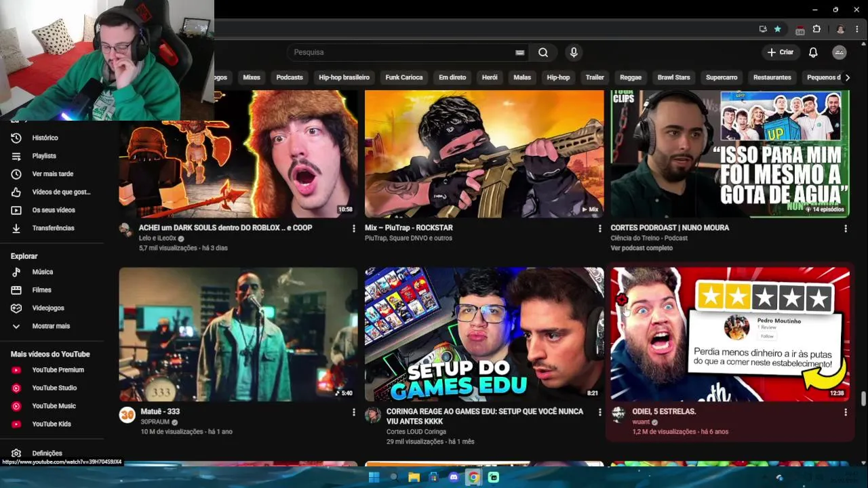The width and height of the screenshot is (868, 488).
Task: Open the ODIEI, 5 ESTRELAS video title
Action: (664, 411)
